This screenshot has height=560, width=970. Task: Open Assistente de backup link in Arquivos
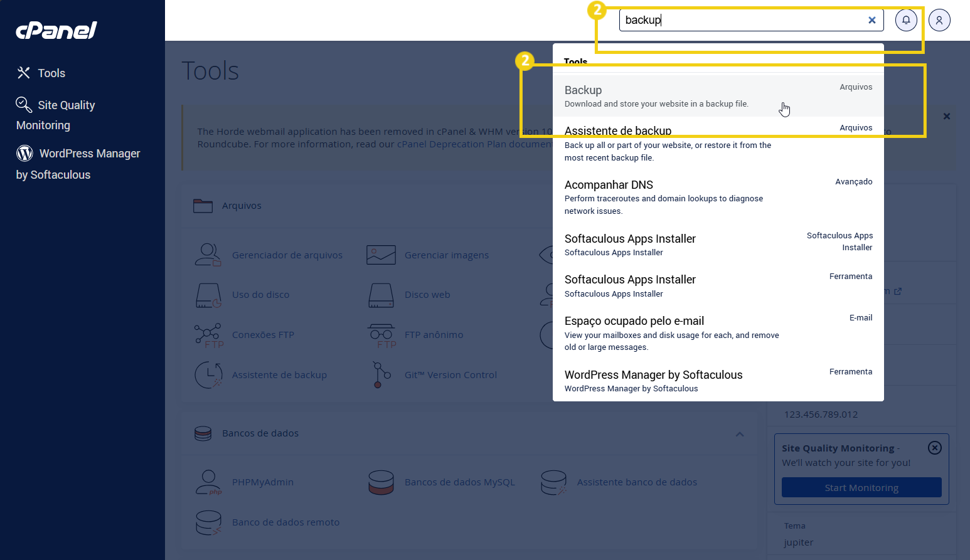pos(279,375)
